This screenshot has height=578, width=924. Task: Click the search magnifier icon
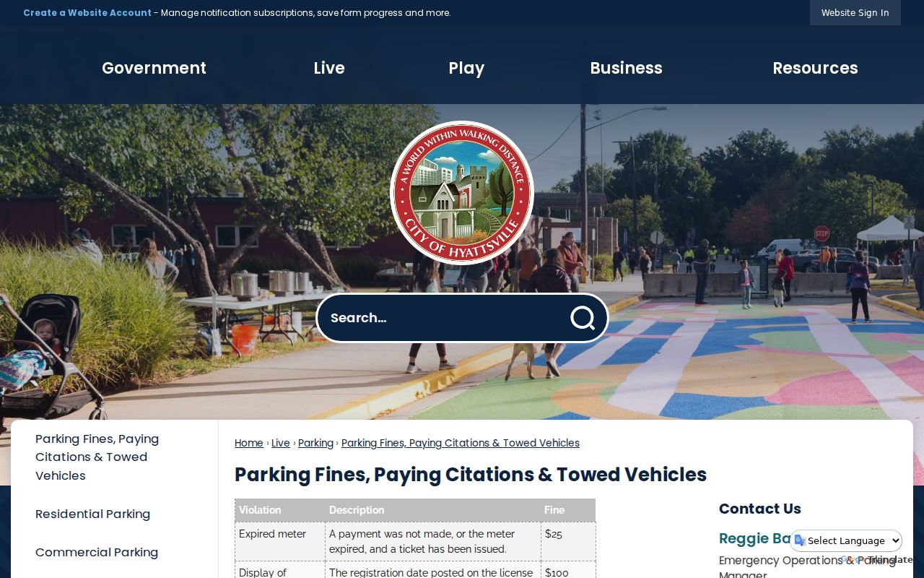point(583,318)
